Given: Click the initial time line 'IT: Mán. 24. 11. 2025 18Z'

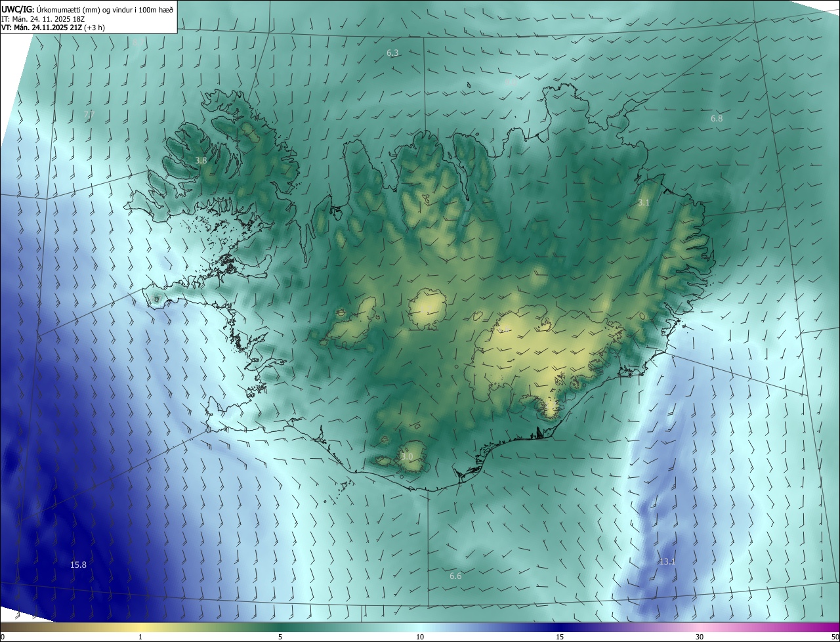Looking at the screenshot, I should [43, 19].
